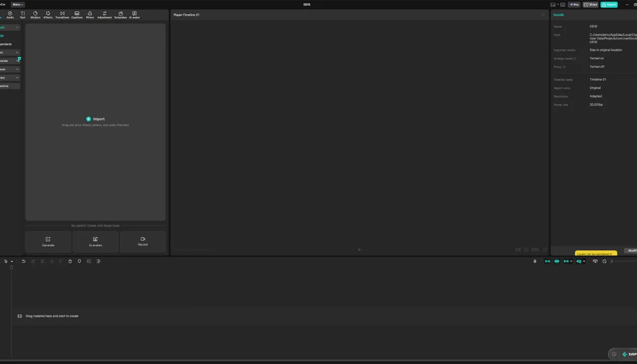This screenshot has height=364, width=637.
Task: Click the Record card
Action: 143,242
